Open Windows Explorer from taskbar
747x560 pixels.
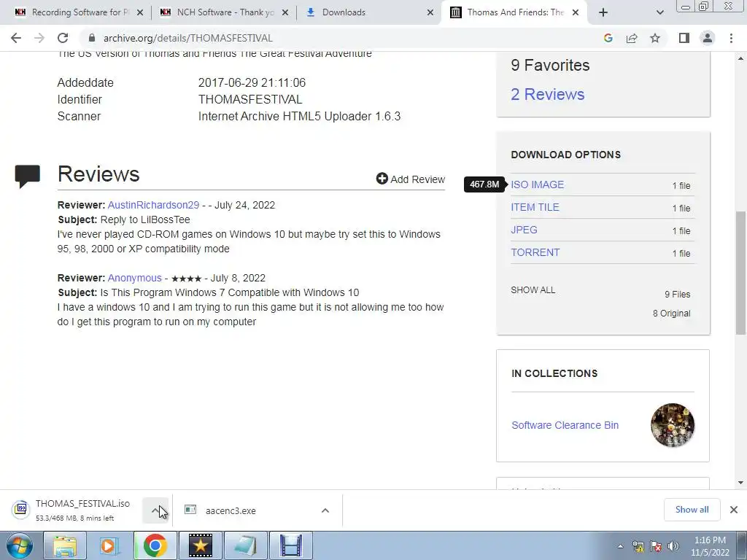(65, 545)
